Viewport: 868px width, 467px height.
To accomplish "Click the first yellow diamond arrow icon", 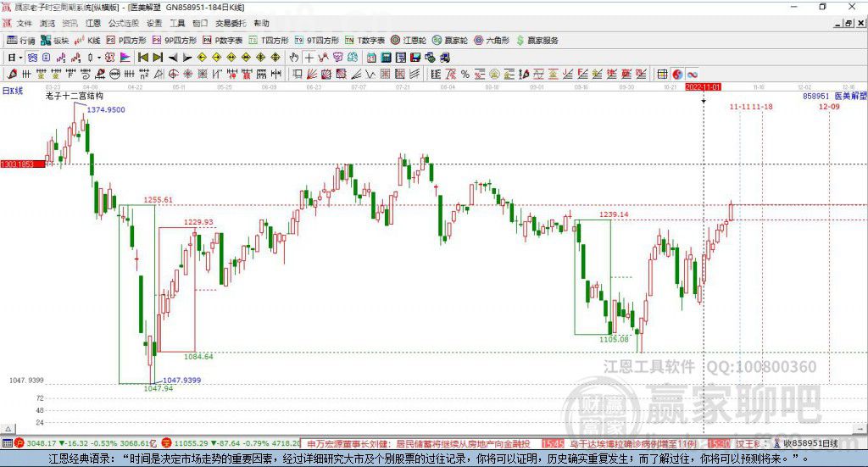I will [202, 58].
